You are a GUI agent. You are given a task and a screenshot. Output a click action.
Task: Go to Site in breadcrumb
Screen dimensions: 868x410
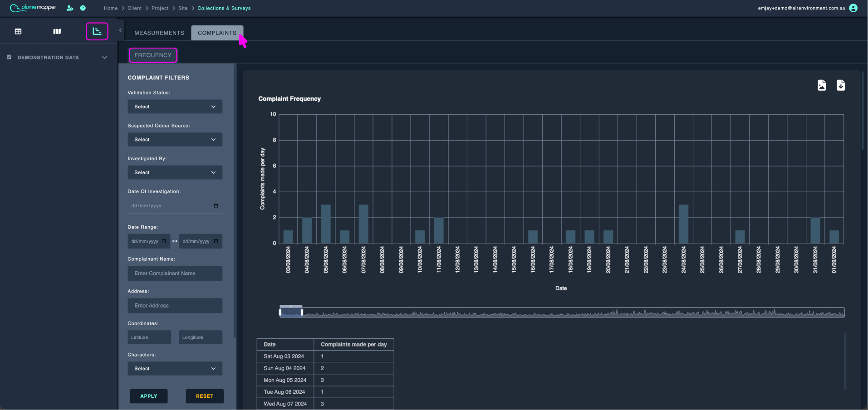(183, 8)
